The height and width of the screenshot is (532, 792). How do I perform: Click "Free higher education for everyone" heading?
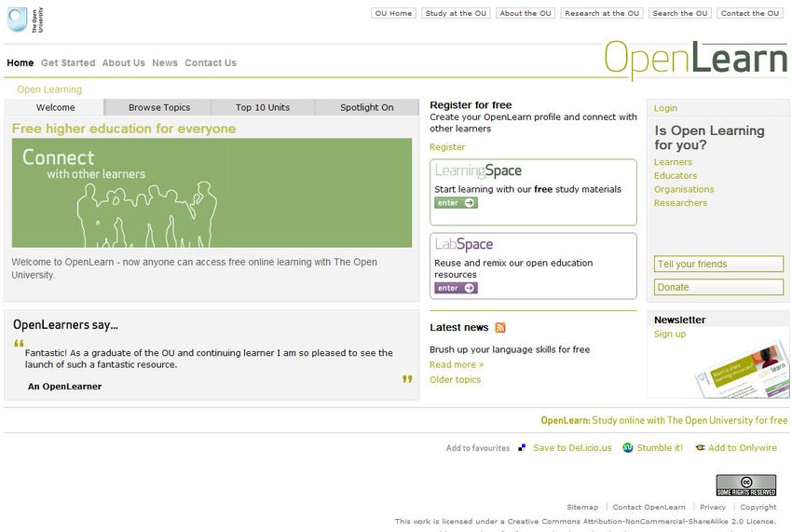click(x=124, y=129)
